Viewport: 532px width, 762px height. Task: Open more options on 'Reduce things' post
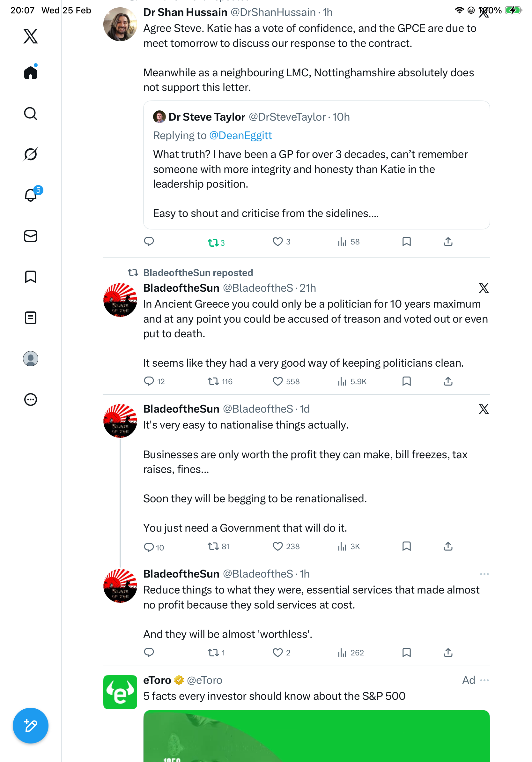484,574
